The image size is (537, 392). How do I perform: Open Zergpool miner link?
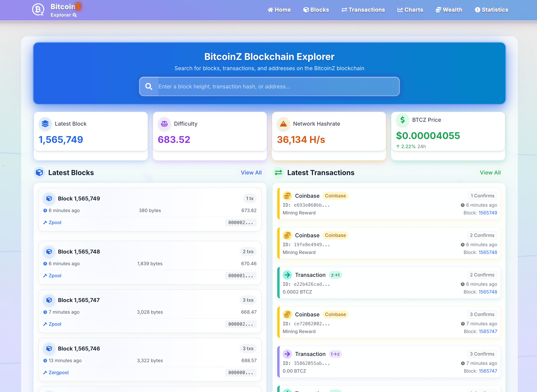click(59, 373)
